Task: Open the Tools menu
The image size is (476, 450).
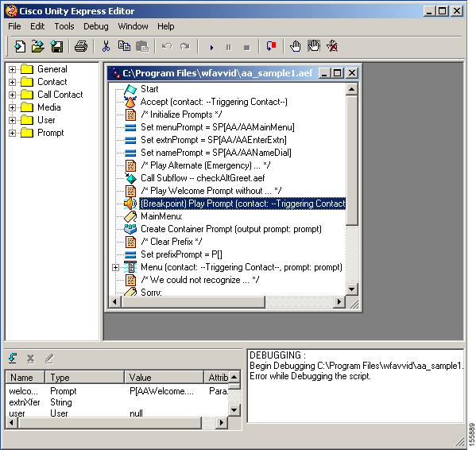Action: [x=64, y=26]
